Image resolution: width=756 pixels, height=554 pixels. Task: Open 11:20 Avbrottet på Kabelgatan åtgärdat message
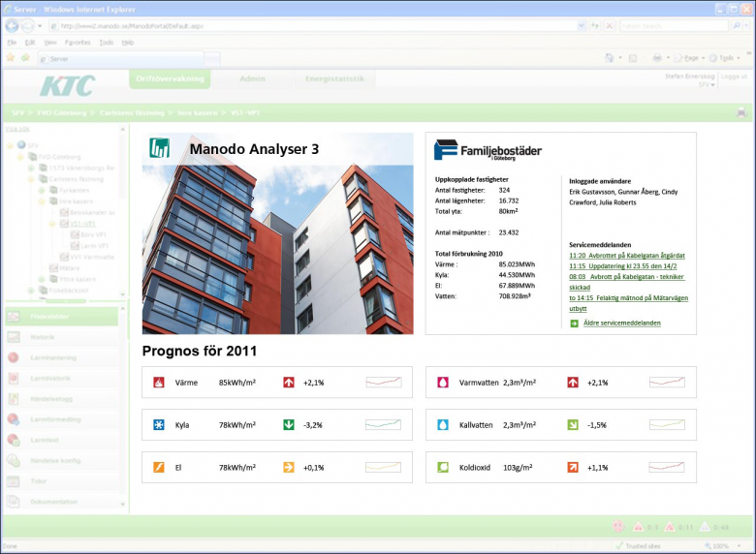(627, 256)
